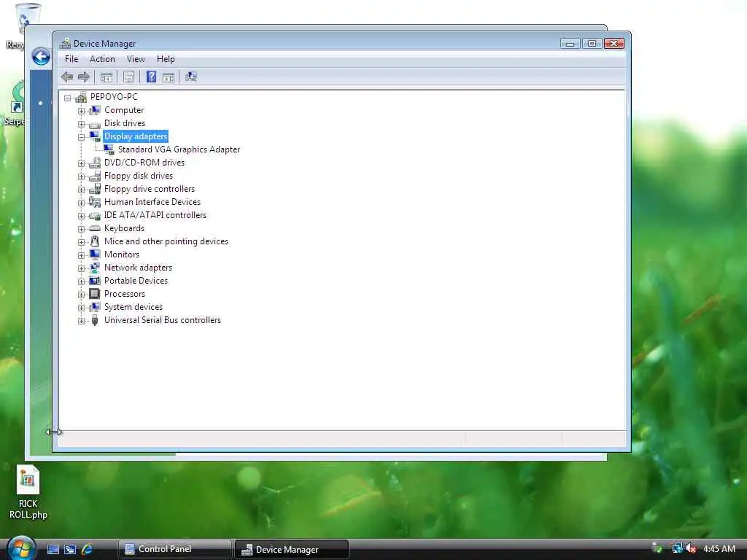Expand the Monitors node
Image resolution: width=747 pixels, height=560 pixels.
pos(82,255)
